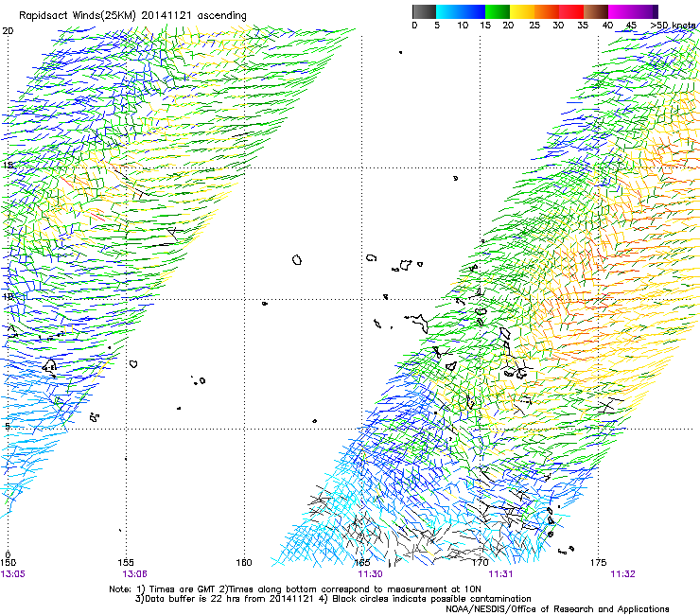Click the longitude label '160'

244,563
